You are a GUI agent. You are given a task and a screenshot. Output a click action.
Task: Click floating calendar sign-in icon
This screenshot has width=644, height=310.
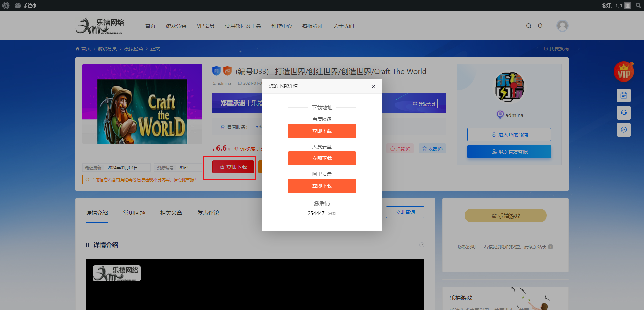tap(624, 96)
